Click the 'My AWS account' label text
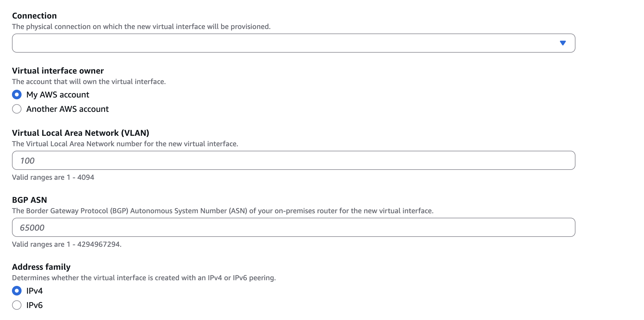Viewport: 644px width, 320px height. (58, 95)
